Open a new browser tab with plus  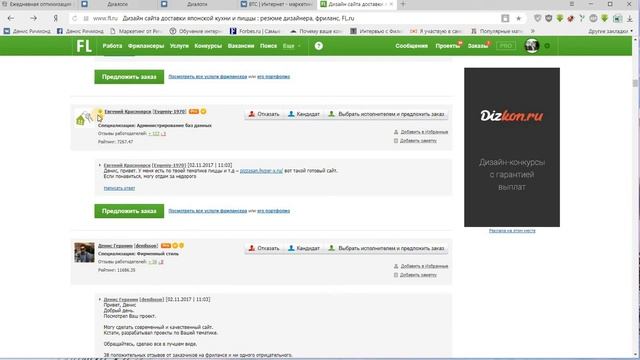(403, 4)
